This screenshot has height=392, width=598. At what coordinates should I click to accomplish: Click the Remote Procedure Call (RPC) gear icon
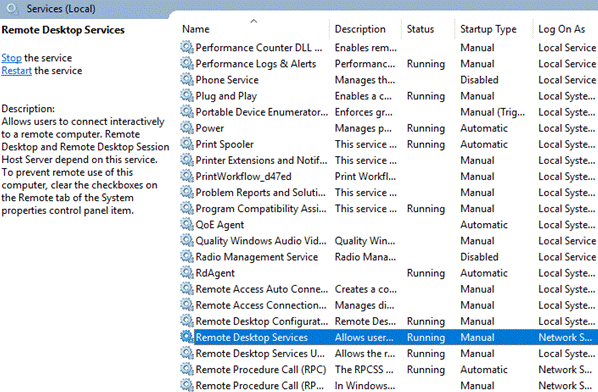click(x=187, y=369)
